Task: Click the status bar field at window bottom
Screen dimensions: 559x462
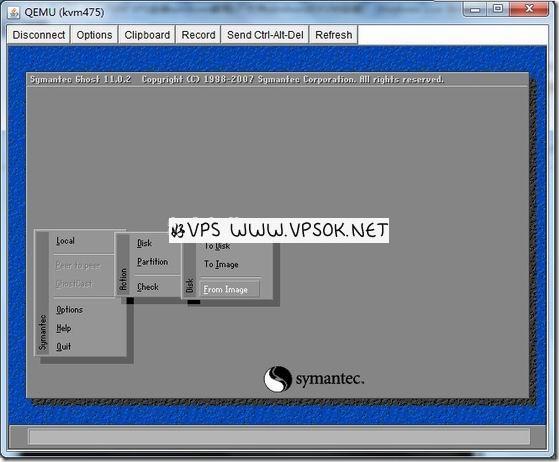Action: (x=279, y=436)
